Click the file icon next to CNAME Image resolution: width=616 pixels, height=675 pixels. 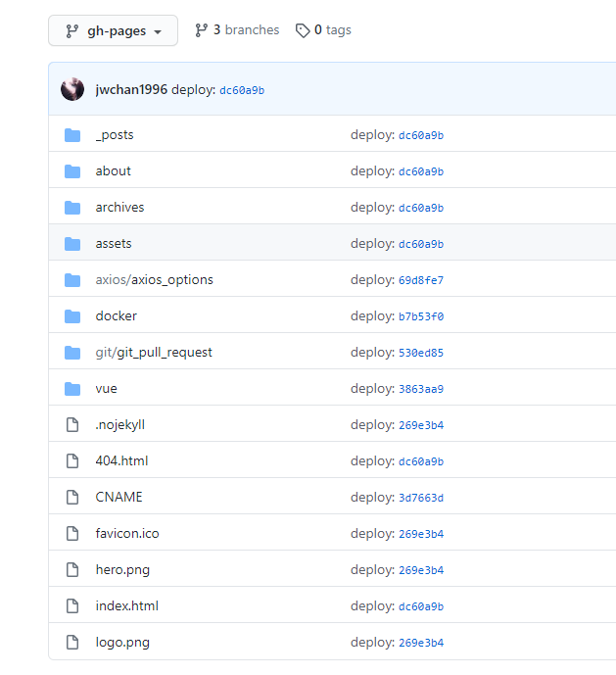coord(72,498)
